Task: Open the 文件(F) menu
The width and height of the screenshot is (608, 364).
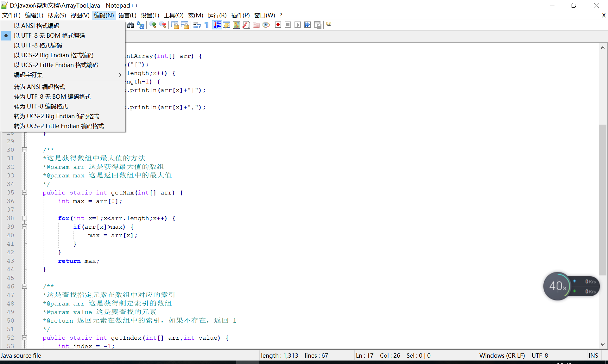Action: coord(11,15)
